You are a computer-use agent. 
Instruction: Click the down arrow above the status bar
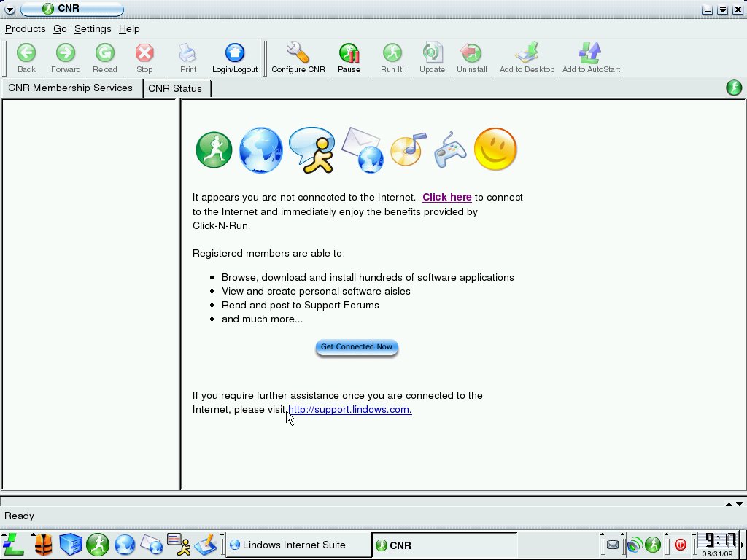[x=740, y=504]
